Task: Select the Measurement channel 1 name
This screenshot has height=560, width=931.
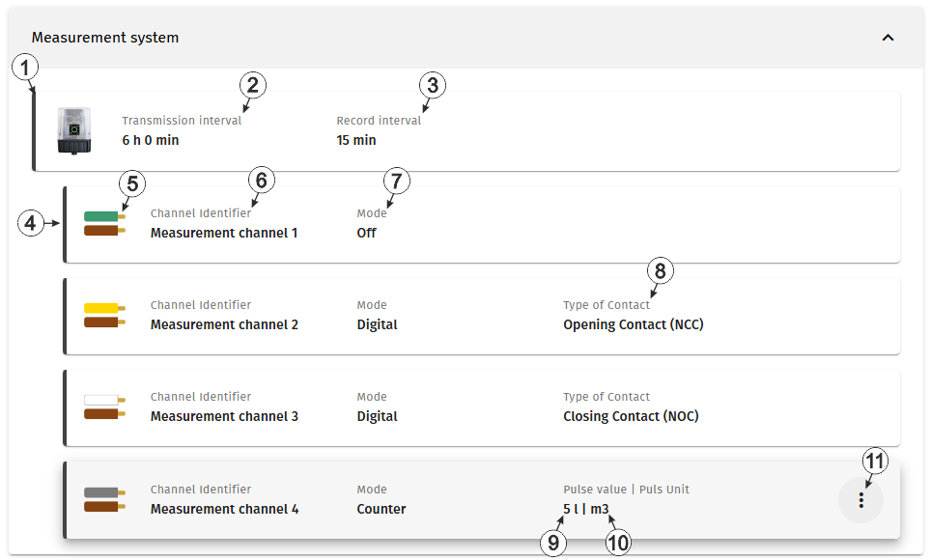Action: tap(224, 233)
